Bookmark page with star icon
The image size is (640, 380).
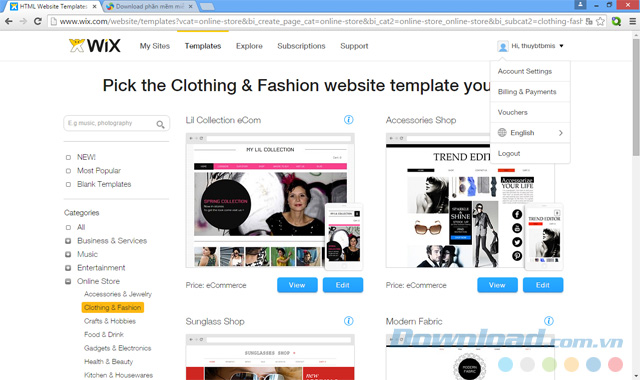pyautogui.click(x=600, y=22)
